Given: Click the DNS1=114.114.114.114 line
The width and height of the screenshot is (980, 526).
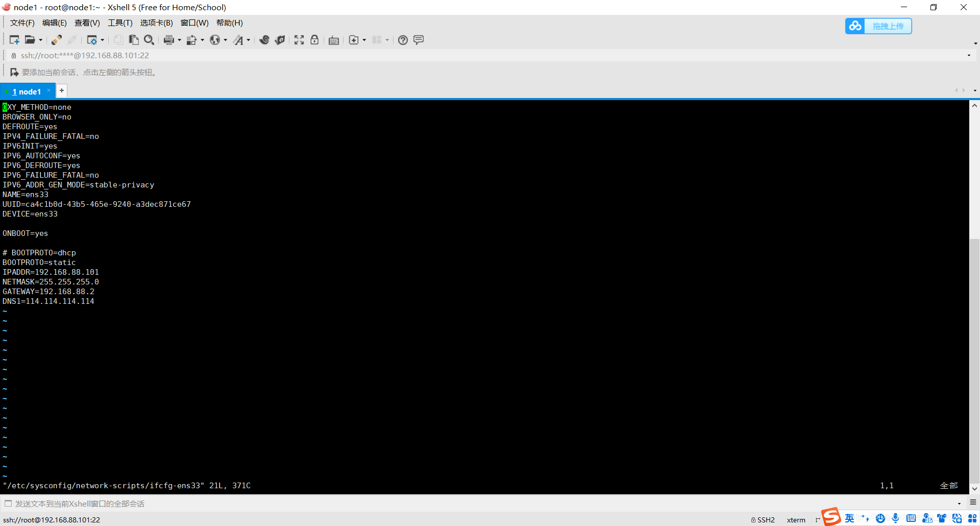Looking at the screenshot, I should click(x=48, y=301).
